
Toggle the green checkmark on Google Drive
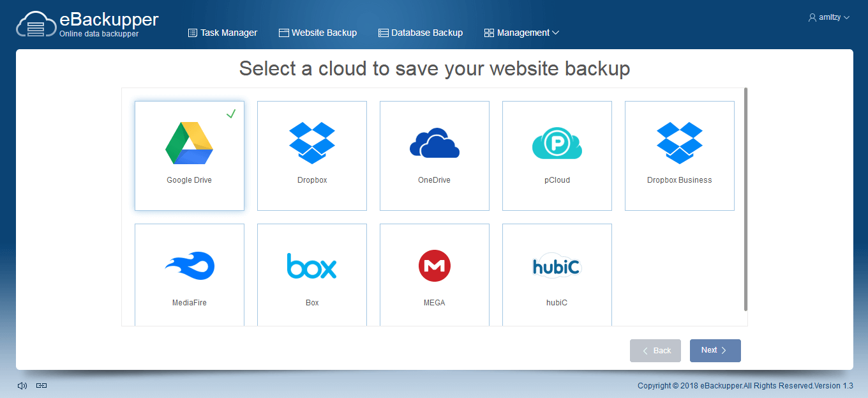tap(231, 114)
